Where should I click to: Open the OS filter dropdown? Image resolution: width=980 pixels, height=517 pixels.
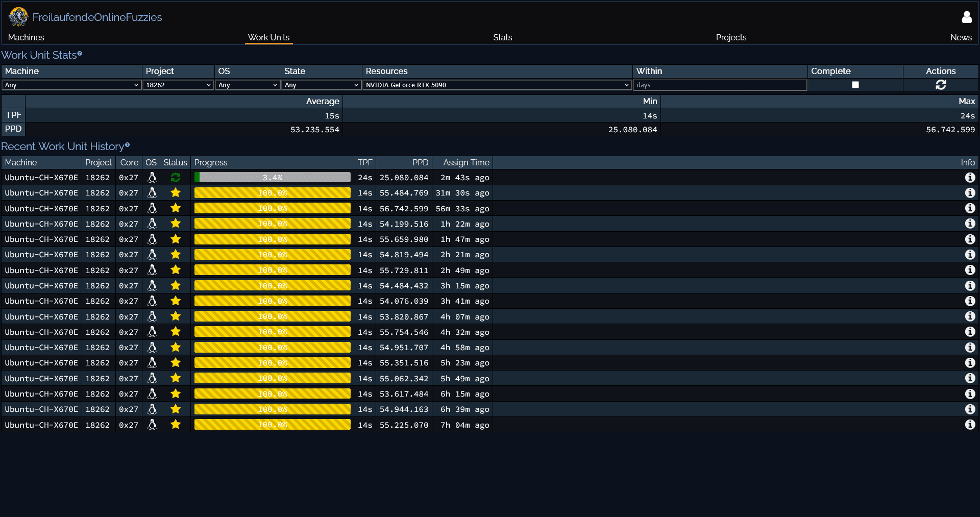point(248,85)
